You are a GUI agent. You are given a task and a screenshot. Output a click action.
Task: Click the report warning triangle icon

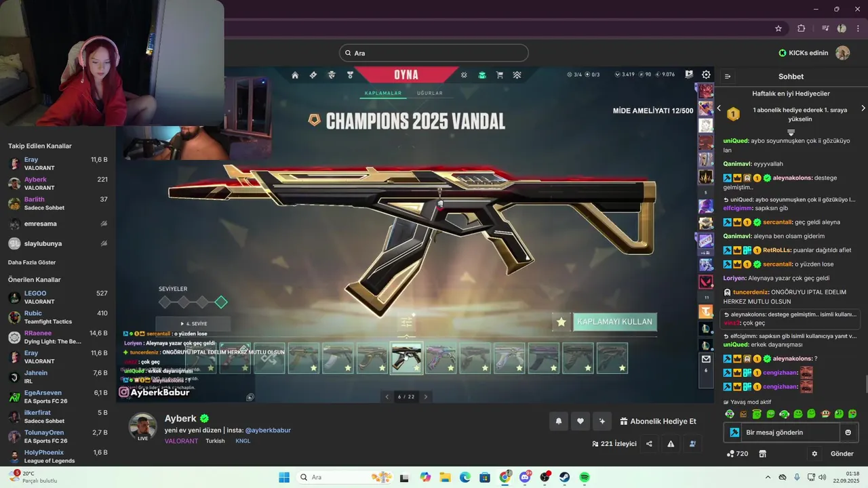click(x=671, y=444)
